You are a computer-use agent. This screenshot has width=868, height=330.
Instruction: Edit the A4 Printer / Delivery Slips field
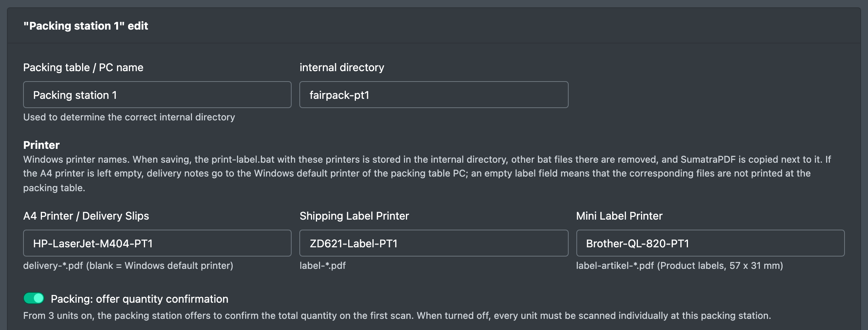pyautogui.click(x=157, y=243)
